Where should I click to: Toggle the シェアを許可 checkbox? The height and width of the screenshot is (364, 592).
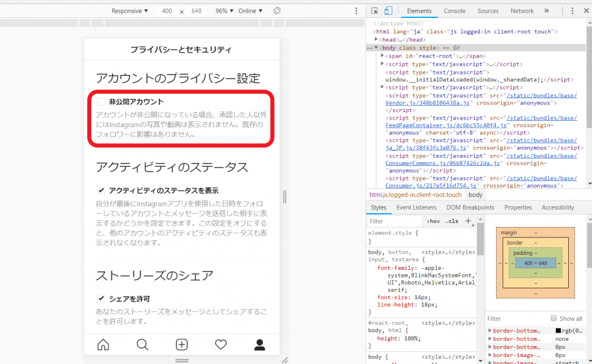click(x=101, y=299)
